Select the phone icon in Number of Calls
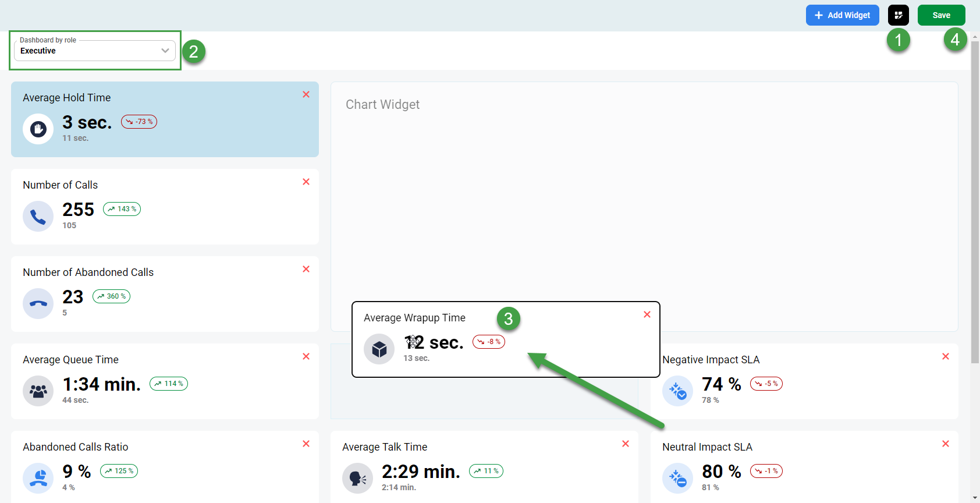Viewport: 980px width, 503px height. pyautogui.click(x=38, y=216)
